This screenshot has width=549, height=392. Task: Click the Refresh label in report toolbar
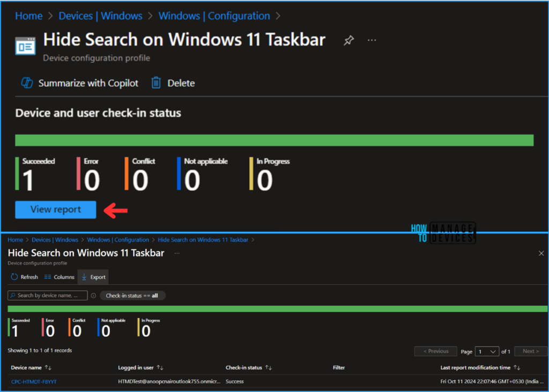tap(29, 277)
